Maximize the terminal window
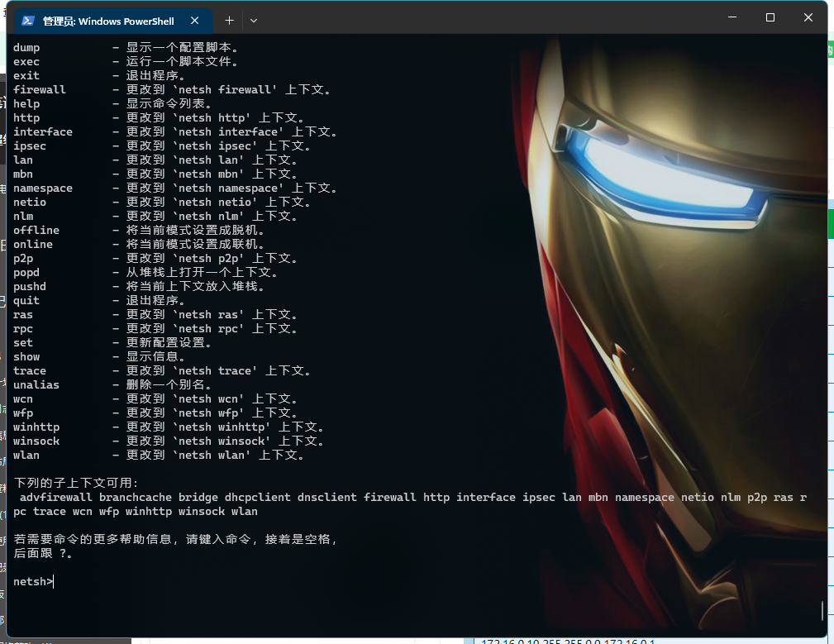Viewport: 834px width, 644px height. (x=769, y=17)
